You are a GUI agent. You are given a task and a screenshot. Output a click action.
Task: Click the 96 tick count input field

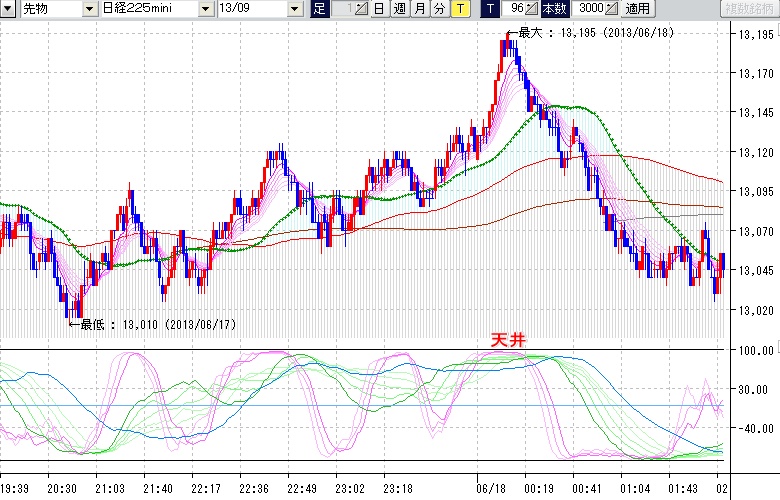click(513, 9)
